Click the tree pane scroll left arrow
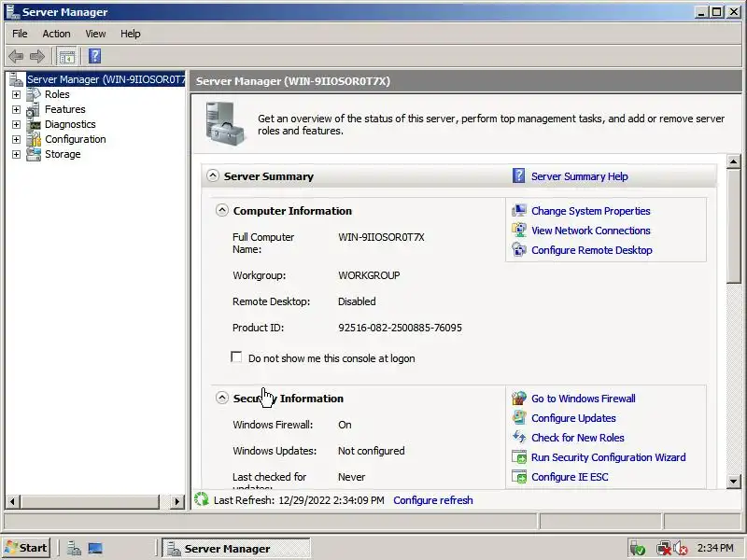The height and width of the screenshot is (560, 747). point(12,501)
